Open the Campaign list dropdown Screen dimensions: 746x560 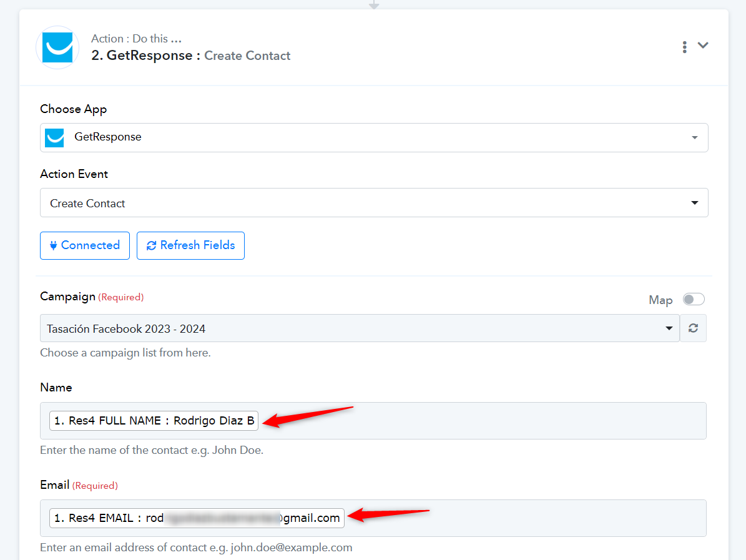point(360,328)
